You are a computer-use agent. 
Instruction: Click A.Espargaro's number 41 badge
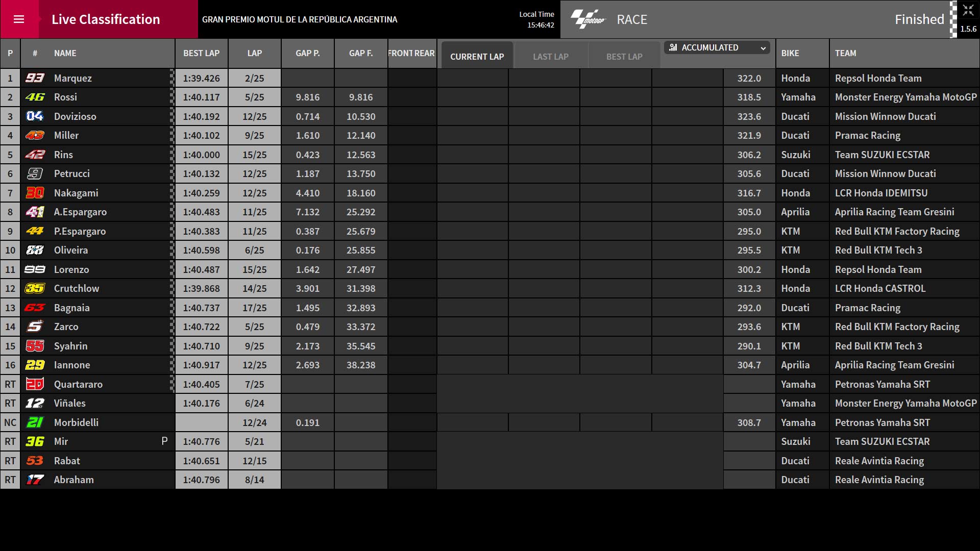[x=35, y=212]
